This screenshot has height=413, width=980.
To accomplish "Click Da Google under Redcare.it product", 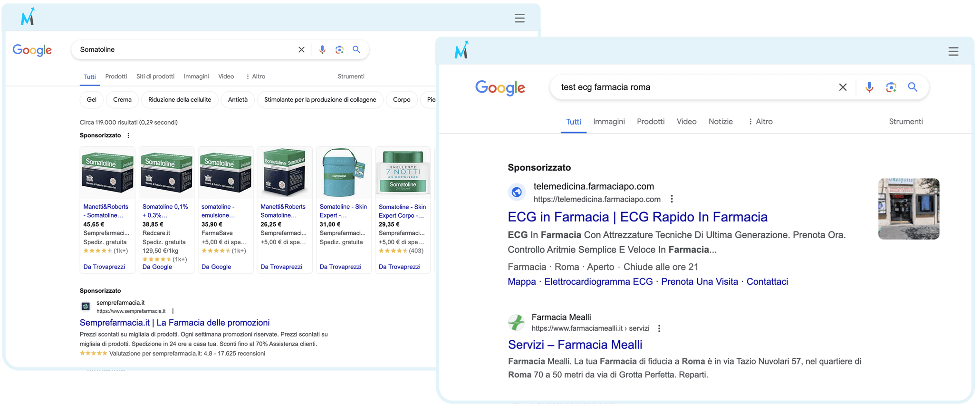I will [x=157, y=267].
